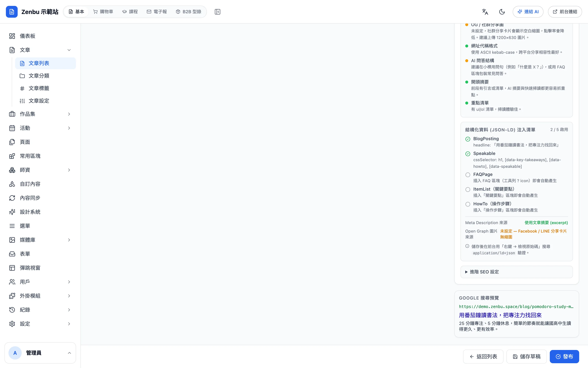This screenshot has height=368, width=588.
Task: Select the ItemList（關鍵要點）circle indicator
Action: [468, 189]
